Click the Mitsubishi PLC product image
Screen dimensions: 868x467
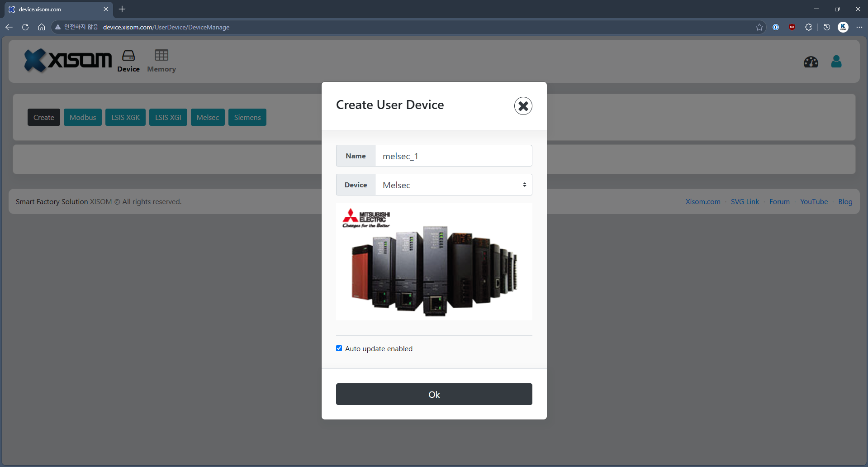434,262
